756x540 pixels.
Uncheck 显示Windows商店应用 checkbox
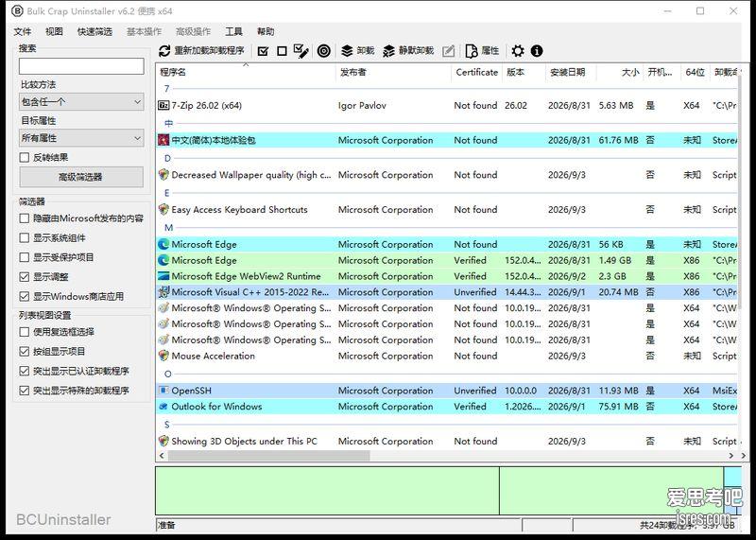point(25,296)
